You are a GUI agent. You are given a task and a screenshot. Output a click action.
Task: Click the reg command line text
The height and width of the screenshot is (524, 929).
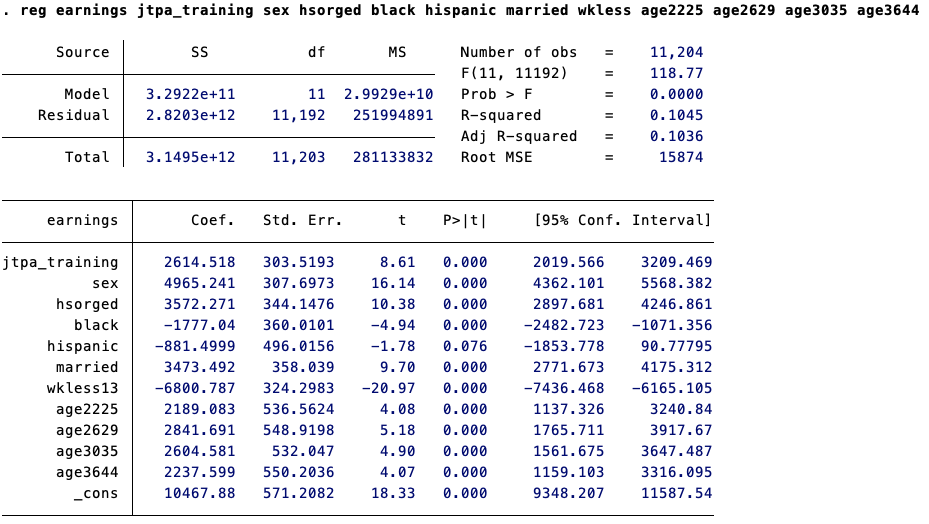tap(460, 10)
